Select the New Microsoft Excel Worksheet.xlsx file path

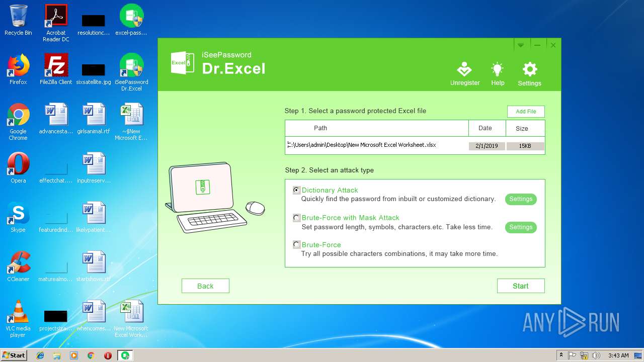362,145
